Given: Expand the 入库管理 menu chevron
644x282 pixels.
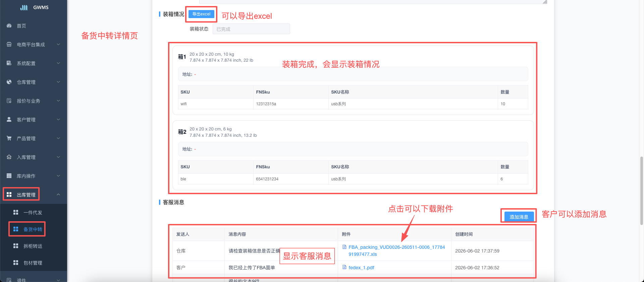Looking at the screenshot, I should pos(58,157).
